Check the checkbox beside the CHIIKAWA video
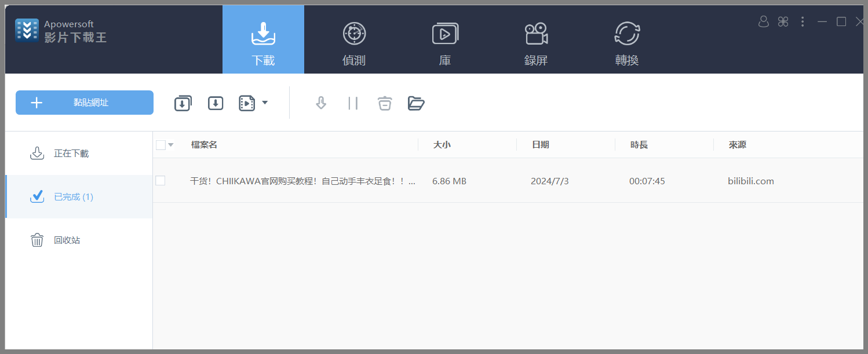This screenshot has height=354, width=868. click(x=161, y=180)
